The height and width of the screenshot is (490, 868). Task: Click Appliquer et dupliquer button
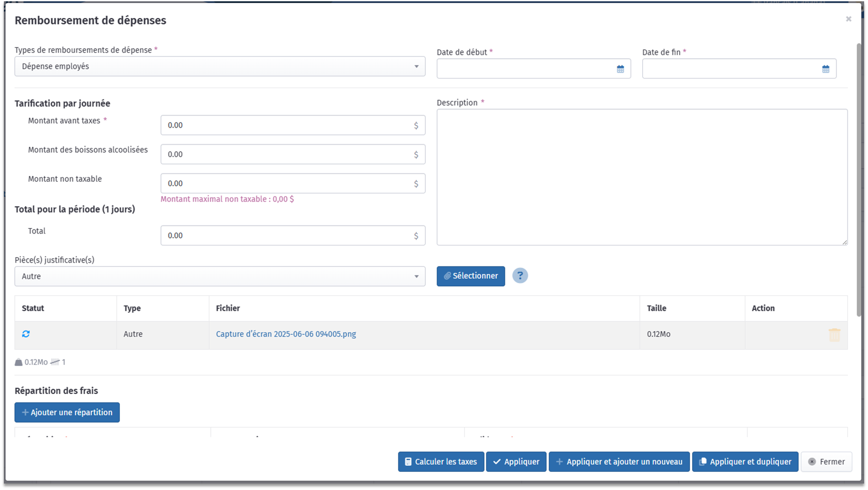745,462
